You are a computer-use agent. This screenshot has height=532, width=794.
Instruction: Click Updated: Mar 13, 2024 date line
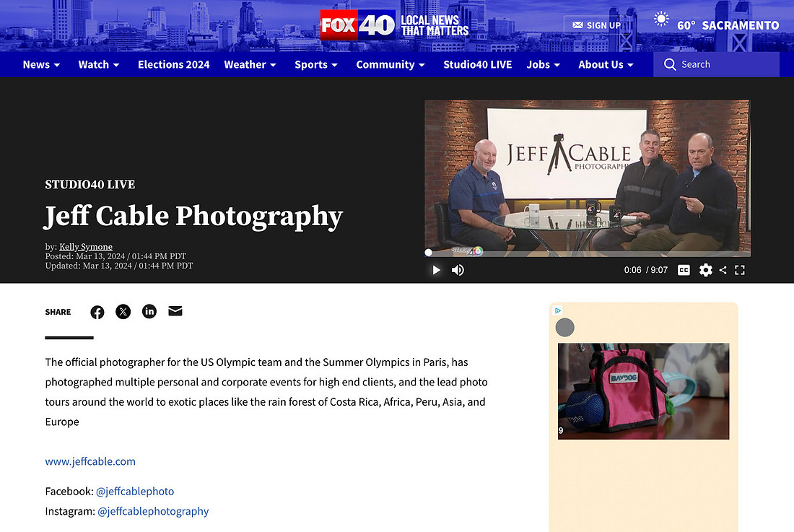119,266
